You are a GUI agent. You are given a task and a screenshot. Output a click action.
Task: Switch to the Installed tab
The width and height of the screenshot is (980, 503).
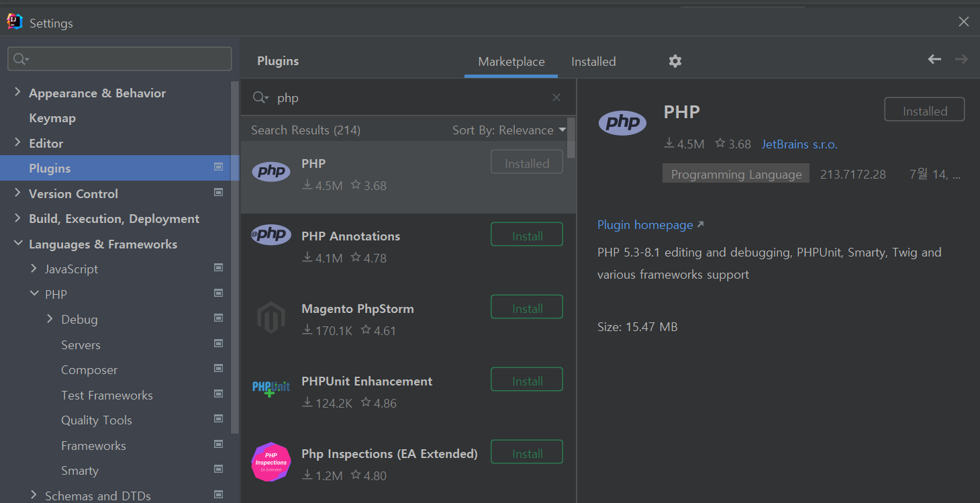pos(593,62)
